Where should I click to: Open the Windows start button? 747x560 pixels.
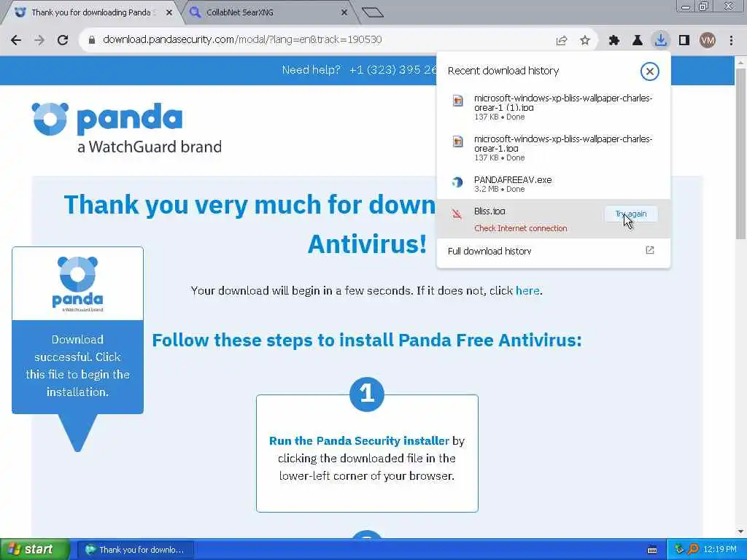point(35,550)
